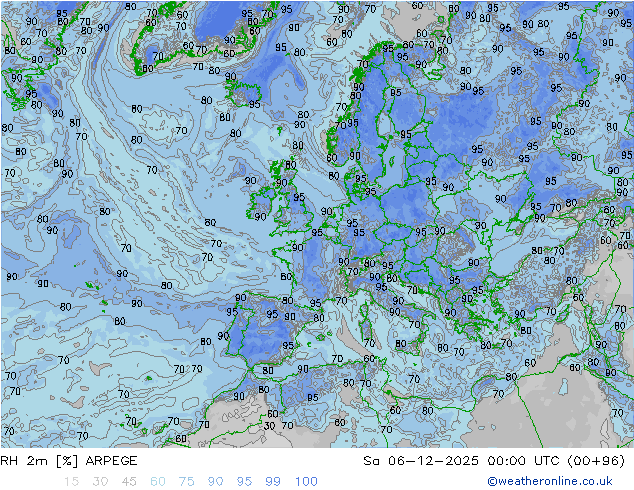Click the 30 contour label on the map
This screenshot has width=634, height=490.
(269, 426)
